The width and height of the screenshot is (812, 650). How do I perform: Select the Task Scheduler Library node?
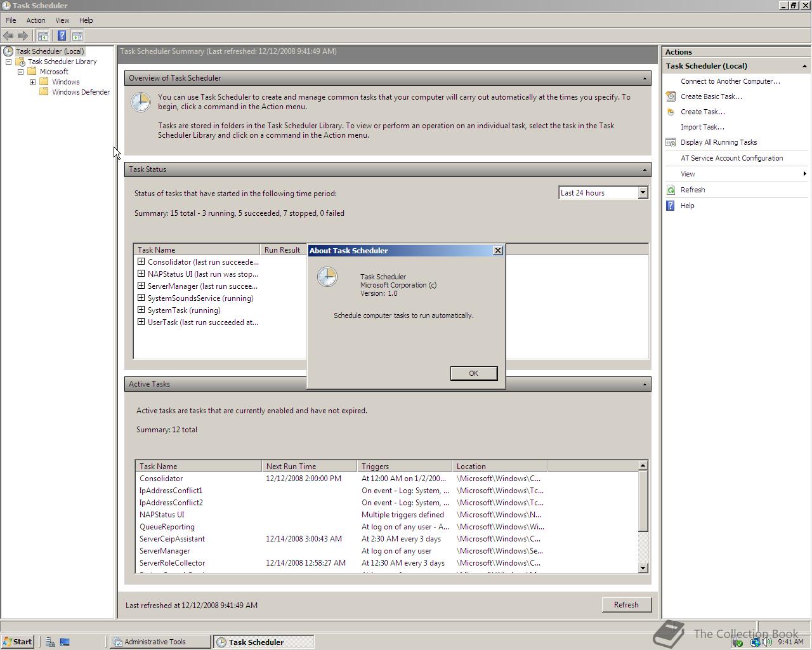click(62, 62)
